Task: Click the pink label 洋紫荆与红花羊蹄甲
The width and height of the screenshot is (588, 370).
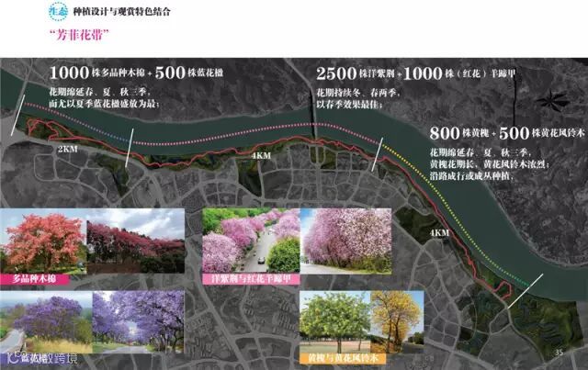Action: coord(251,279)
